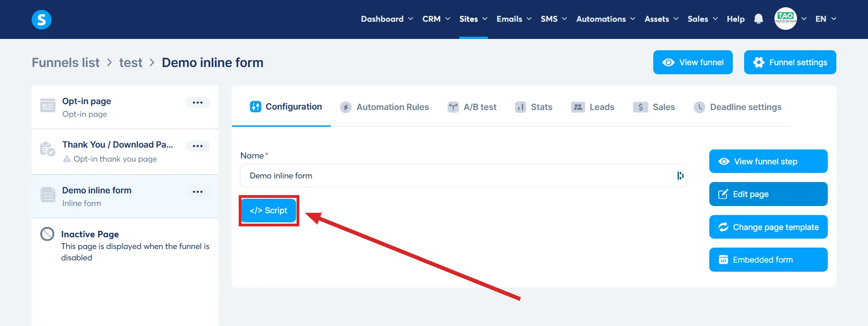Click the icon inside the Name field
Image resolution: width=868 pixels, height=326 pixels.
tap(680, 176)
